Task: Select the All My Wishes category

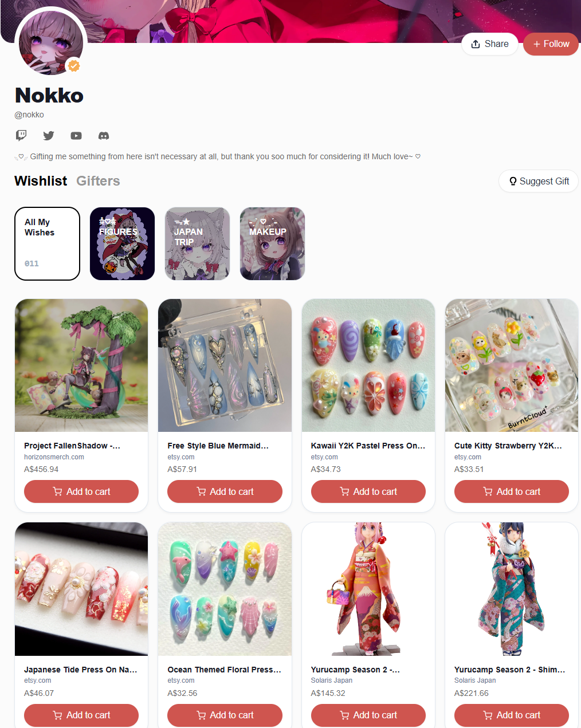Action: (x=47, y=243)
